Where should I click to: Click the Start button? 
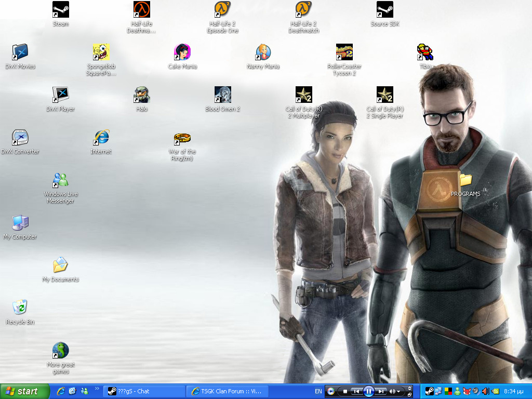click(x=24, y=391)
